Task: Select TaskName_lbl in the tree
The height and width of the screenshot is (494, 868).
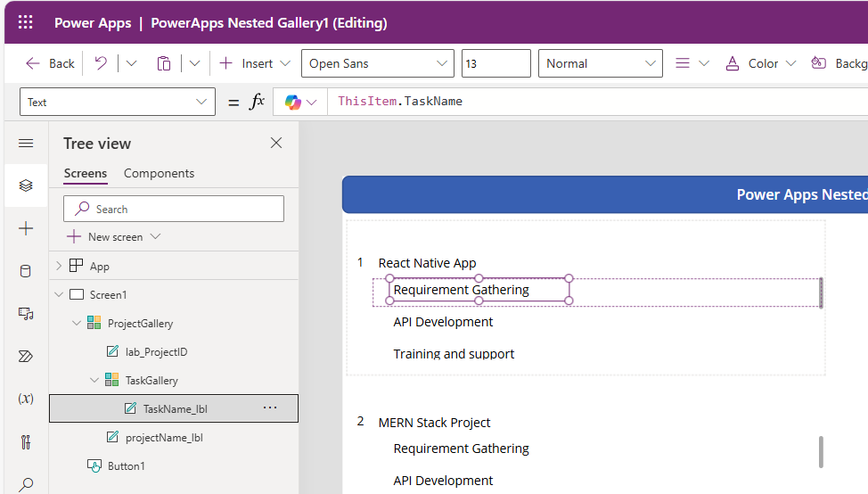Action: (174, 408)
